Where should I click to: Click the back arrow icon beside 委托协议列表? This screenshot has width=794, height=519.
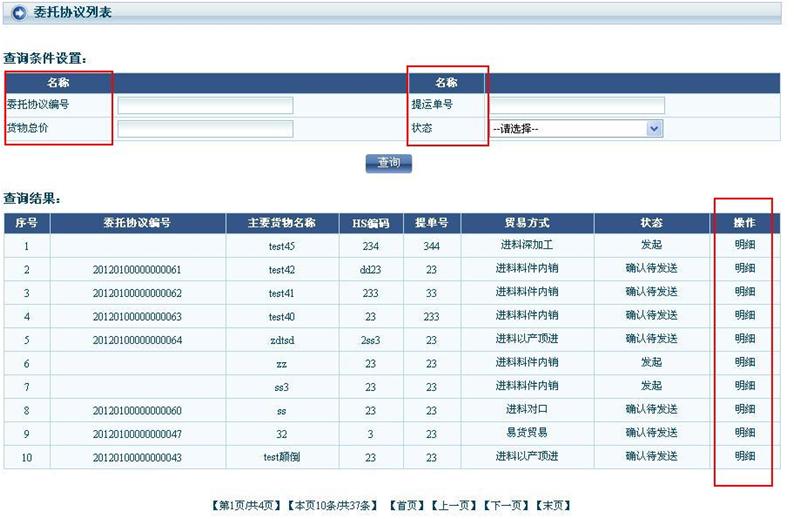(x=18, y=13)
